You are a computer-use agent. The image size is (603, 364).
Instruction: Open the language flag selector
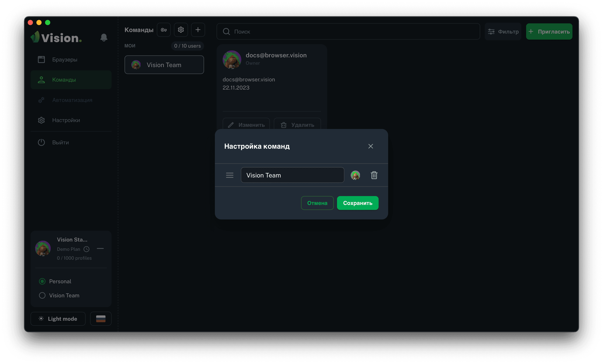click(100, 319)
